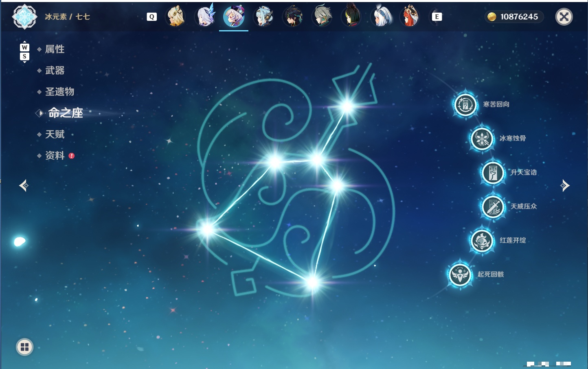Open the 资料 profile tab
The width and height of the screenshot is (588, 369).
tap(55, 155)
